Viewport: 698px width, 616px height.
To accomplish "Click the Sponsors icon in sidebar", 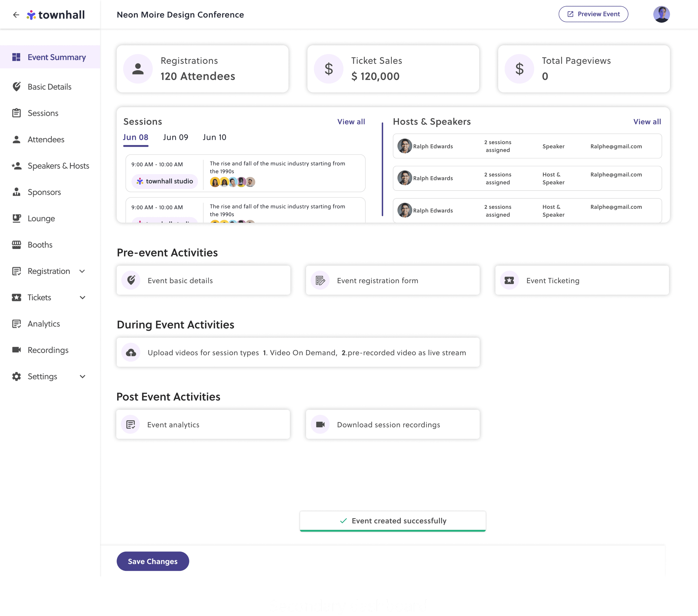I will (x=16, y=192).
